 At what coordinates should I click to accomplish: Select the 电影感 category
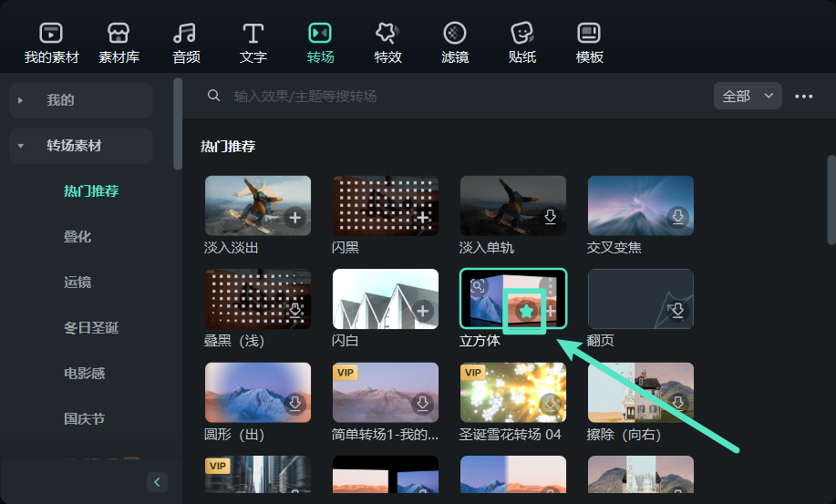(84, 373)
